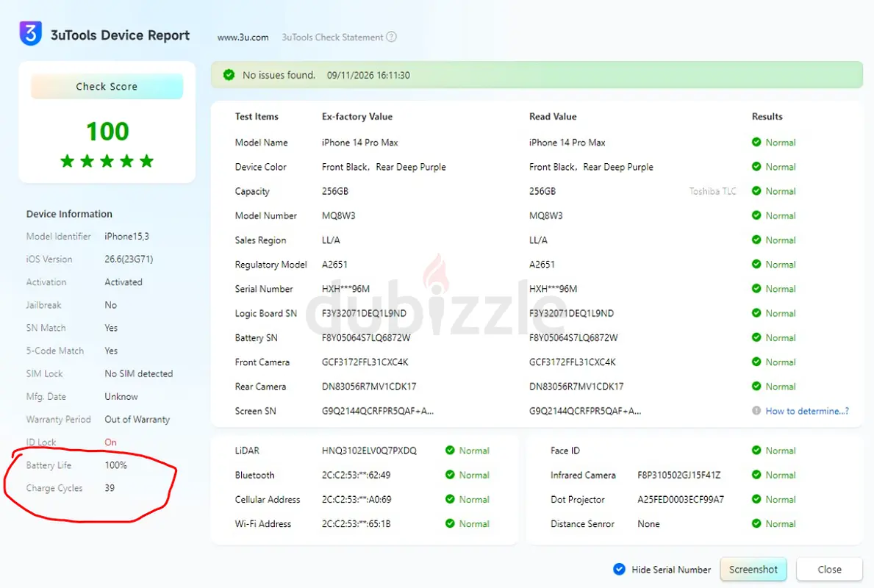Click the Read Value column header
This screenshot has width=874, height=588.
point(553,116)
